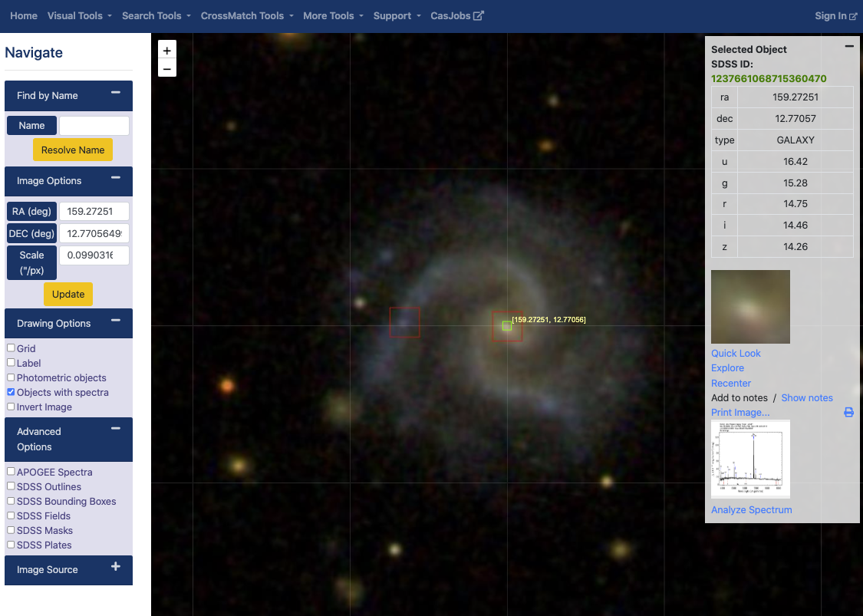863x616 pixels.
Task: Expand the Image Source section
Action: pyautogui.click(x=115, y=565)
